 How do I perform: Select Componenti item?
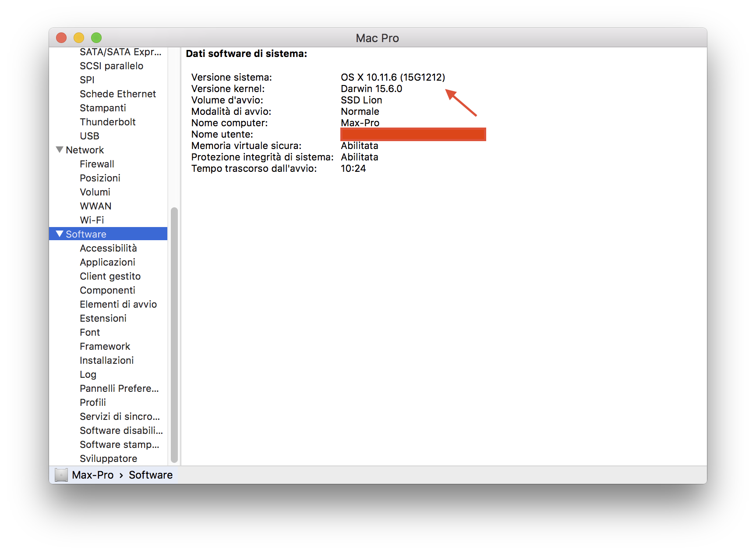pos(107,290)
